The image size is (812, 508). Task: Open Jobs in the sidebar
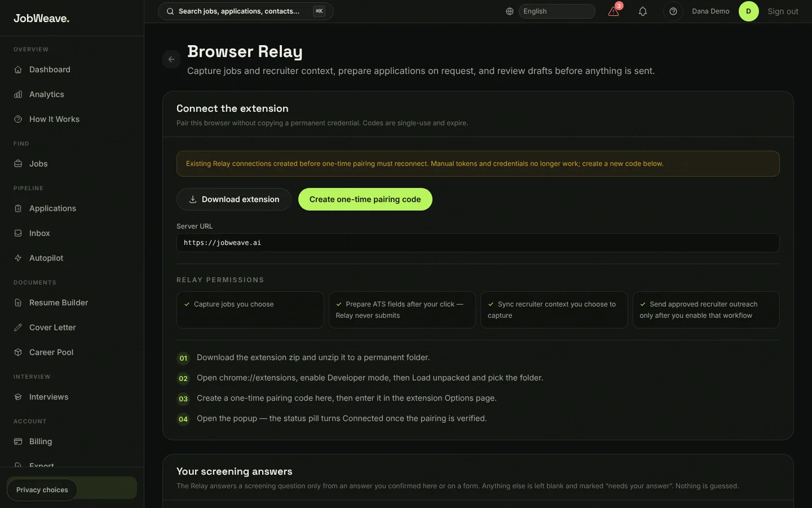click(x=72, y=164)
